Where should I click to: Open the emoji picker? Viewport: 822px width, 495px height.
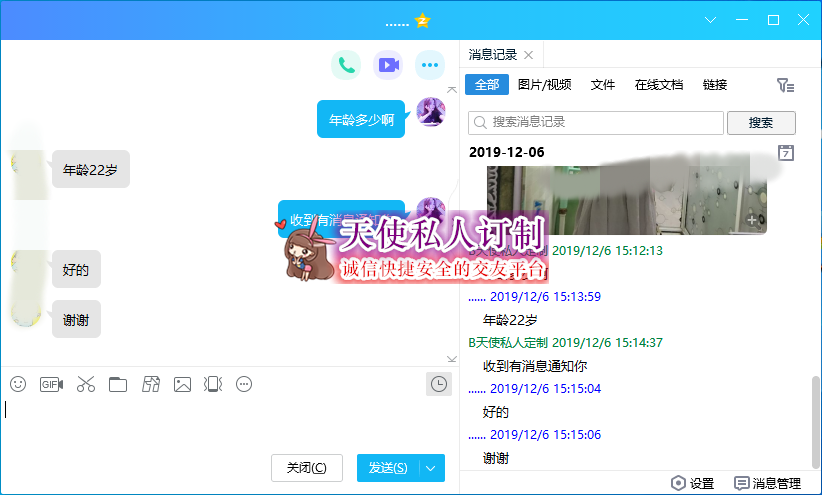pos(18,384)
